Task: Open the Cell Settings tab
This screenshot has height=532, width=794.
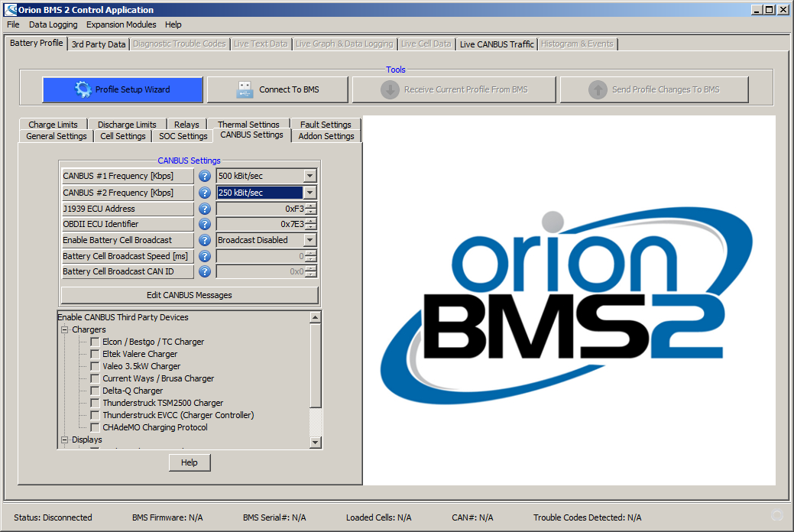Action: [x=122, y=136]
